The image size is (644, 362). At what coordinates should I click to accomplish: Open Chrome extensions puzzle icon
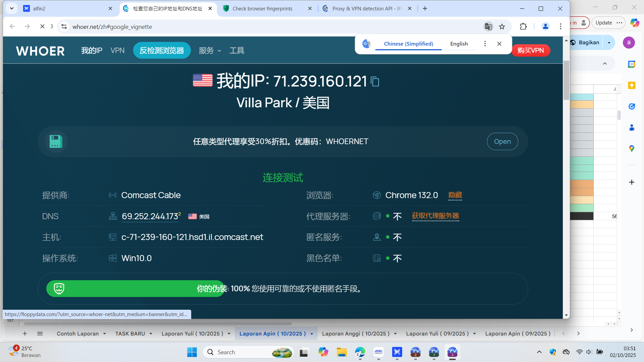[x=523, y=26]
